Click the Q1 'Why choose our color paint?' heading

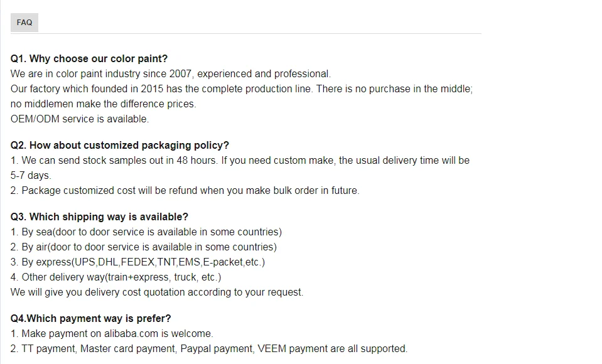(x=89, y=59)
